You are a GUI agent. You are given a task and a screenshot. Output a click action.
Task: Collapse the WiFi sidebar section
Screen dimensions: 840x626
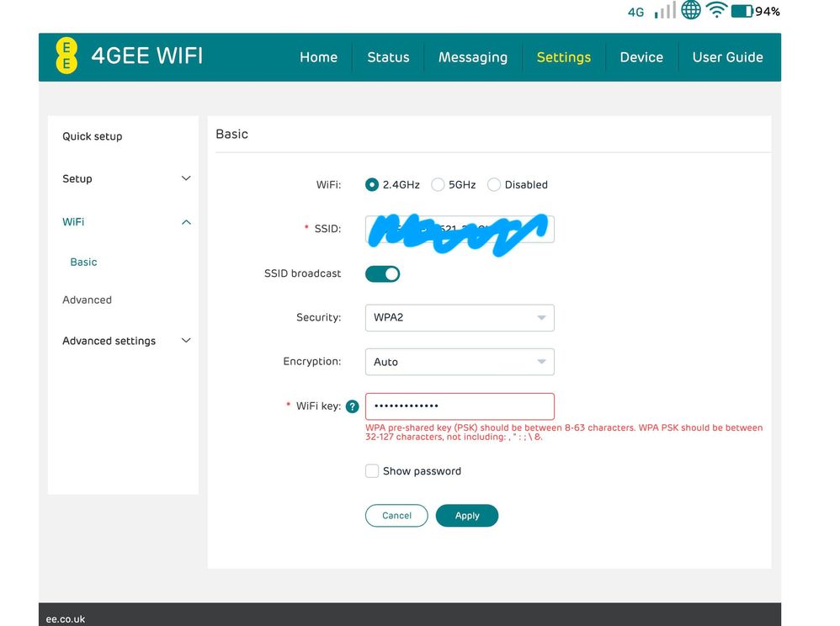pos(126,221)
